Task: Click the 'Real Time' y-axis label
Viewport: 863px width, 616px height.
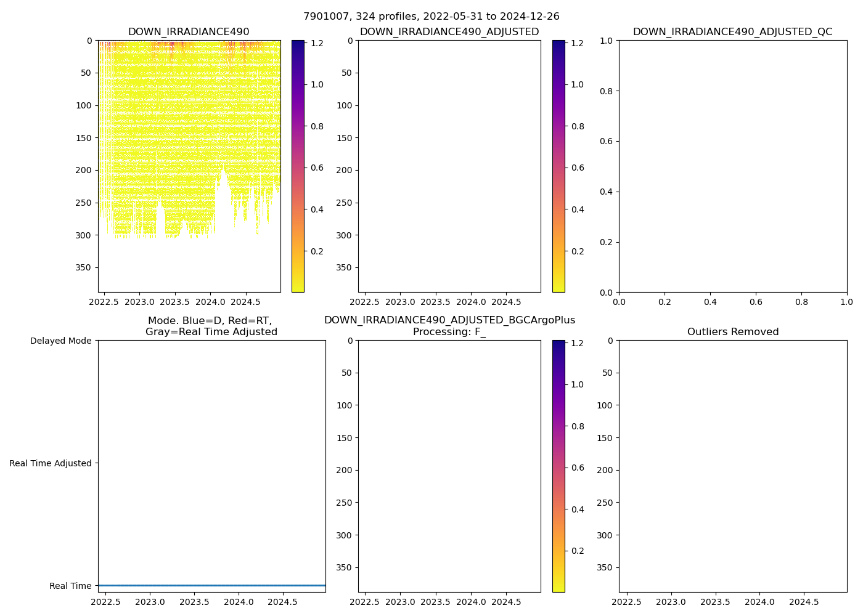Action: (x=70, y=586)
